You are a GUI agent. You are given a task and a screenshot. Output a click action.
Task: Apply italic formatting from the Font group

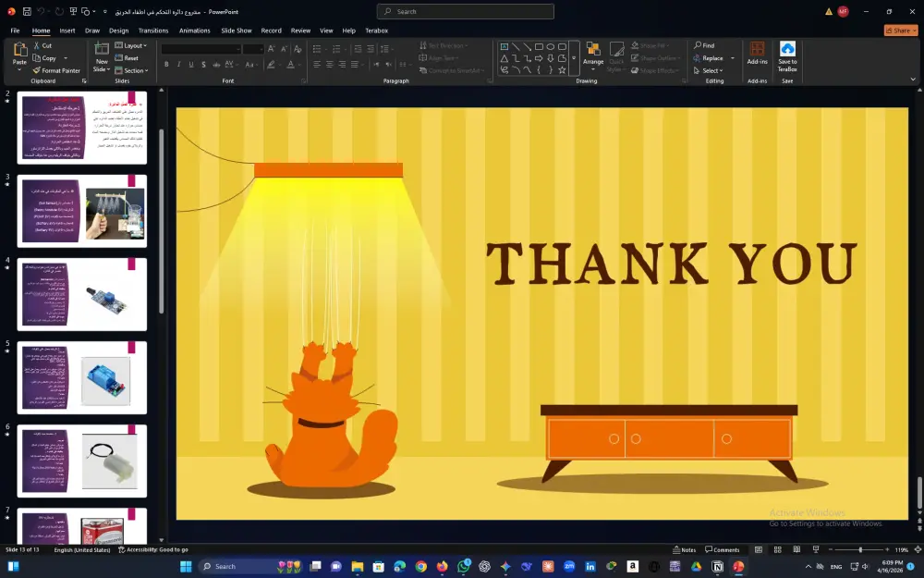point(178,65)
